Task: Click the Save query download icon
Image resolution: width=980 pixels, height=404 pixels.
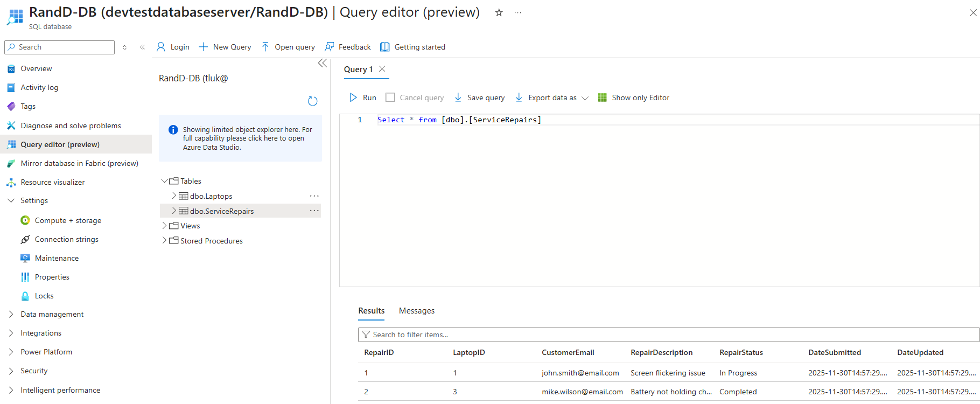Action: [458, 97]
